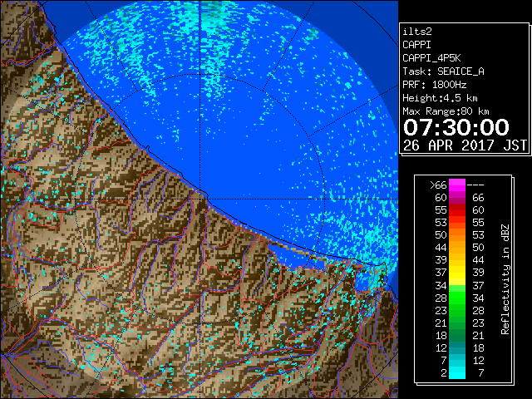Pick the orange 50–53 dBZ swatch
The height and width of the screenshot is (399, 532).
457,235
